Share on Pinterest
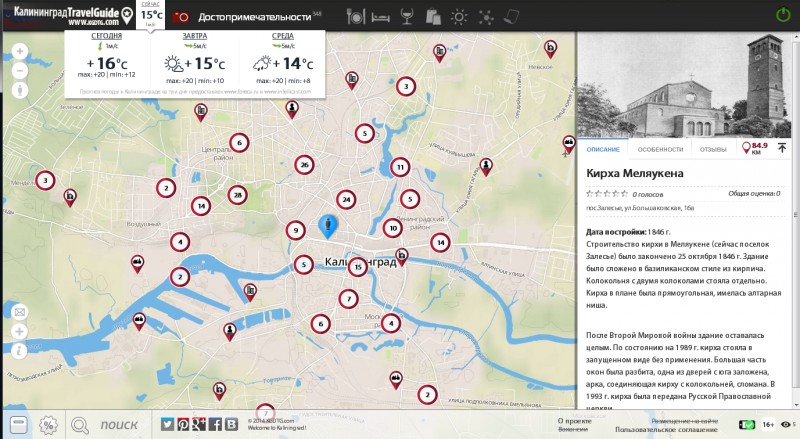The image size is (800, 439). pos(183,424)
